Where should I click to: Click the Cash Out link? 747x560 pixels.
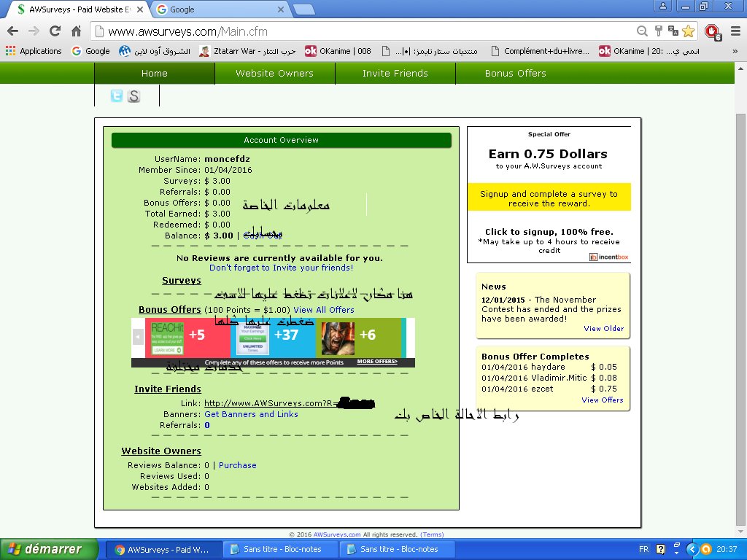point(262,236)
